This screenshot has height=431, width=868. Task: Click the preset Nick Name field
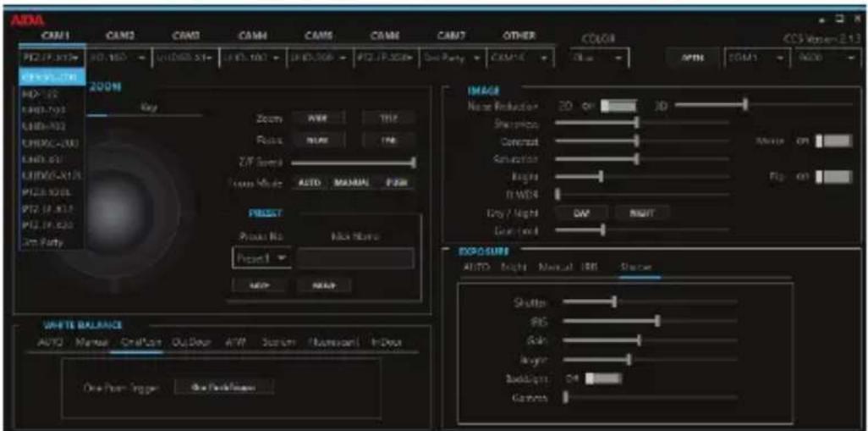click(x=355, y=258)
